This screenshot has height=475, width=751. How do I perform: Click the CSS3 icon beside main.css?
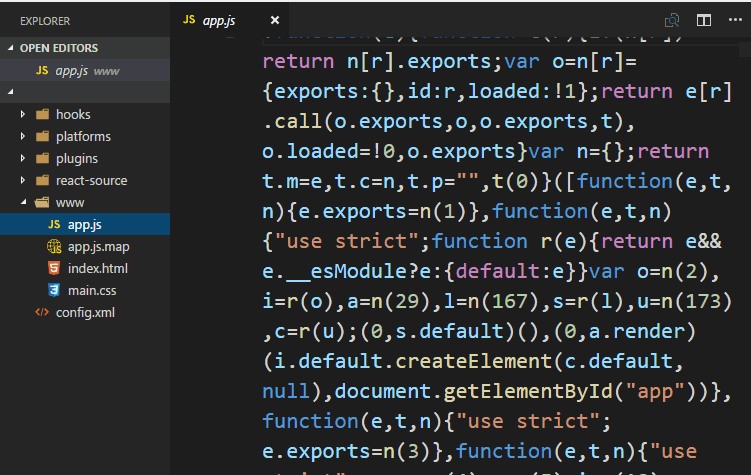pyautogui.click(x=54, y=290)
